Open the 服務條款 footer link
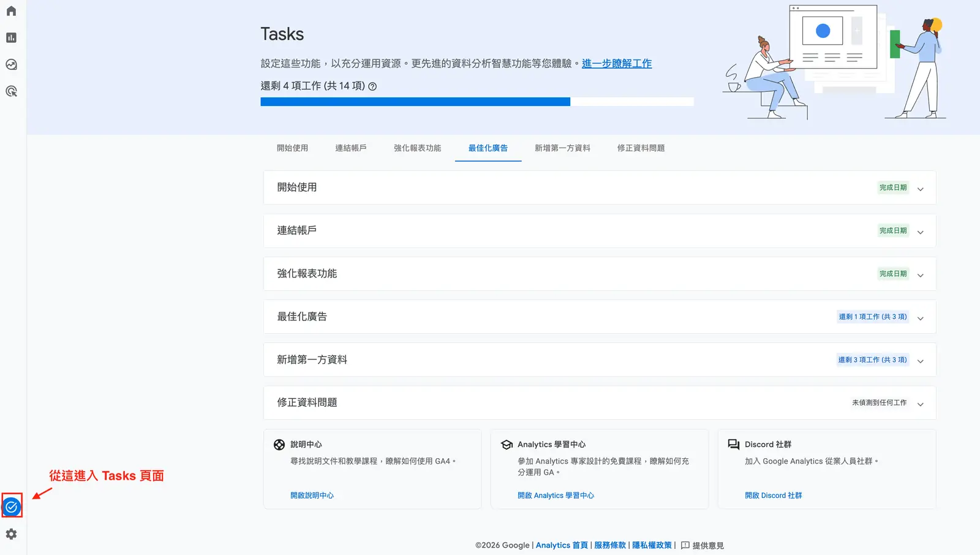Screen dimensions: 980x555 pos(610,545)
